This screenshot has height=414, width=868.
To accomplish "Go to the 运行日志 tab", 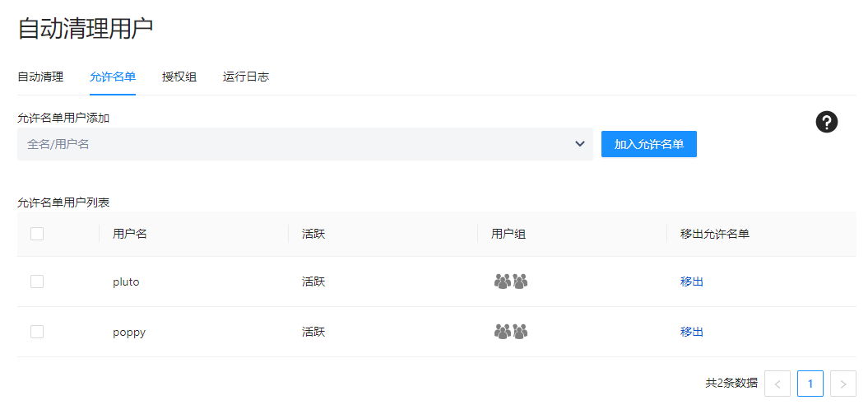I will click(245, 77).
